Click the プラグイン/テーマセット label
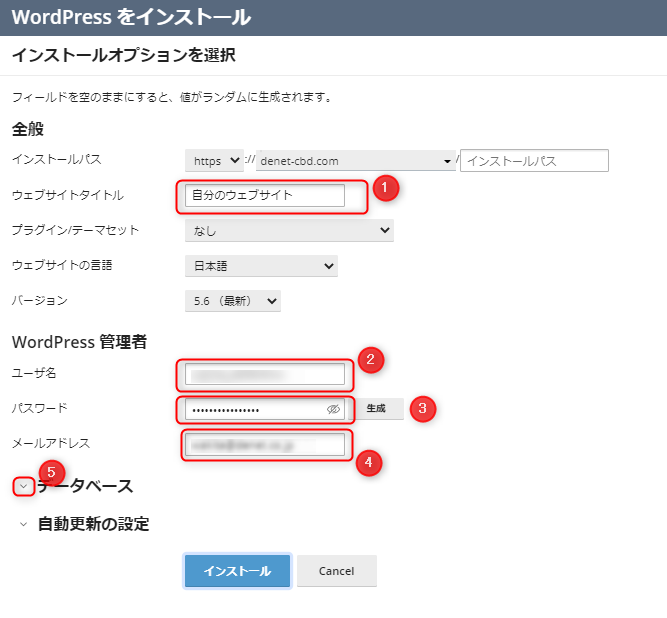This screenshot has width=667, height=618. [75, 230]
